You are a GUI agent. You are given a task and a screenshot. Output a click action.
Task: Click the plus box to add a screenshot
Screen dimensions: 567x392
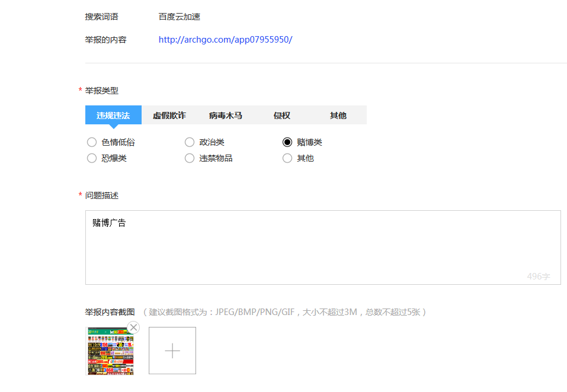point(172,351)
